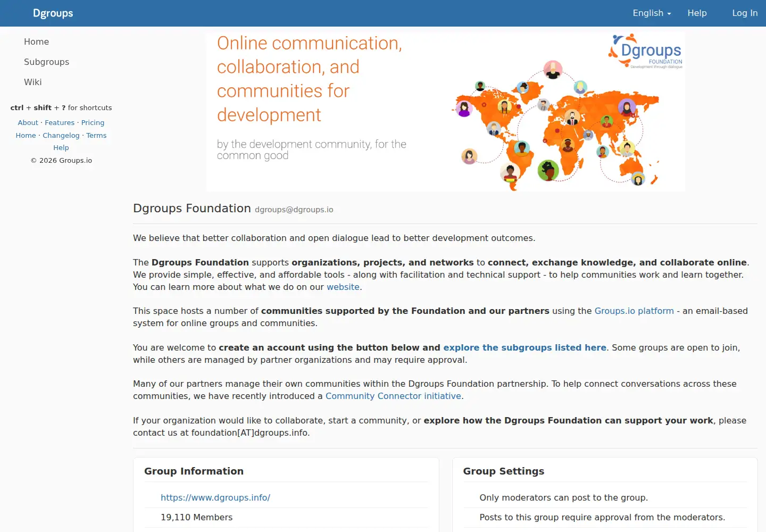Open the Subgroups sidebar item
Screen dimensions: 766x532
click(46, 62)
